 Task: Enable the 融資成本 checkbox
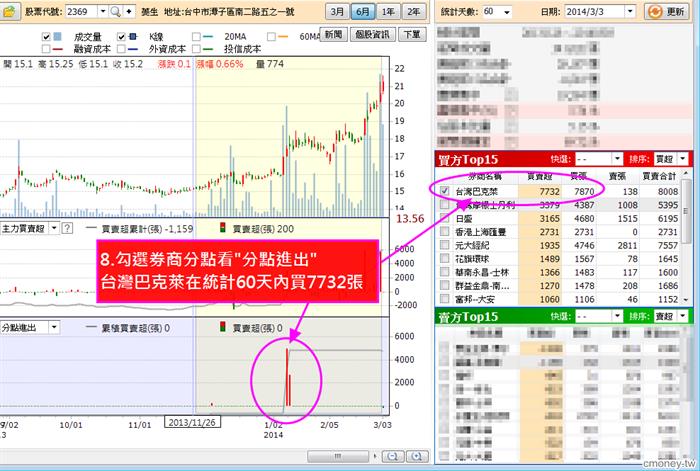click(46, 48)
